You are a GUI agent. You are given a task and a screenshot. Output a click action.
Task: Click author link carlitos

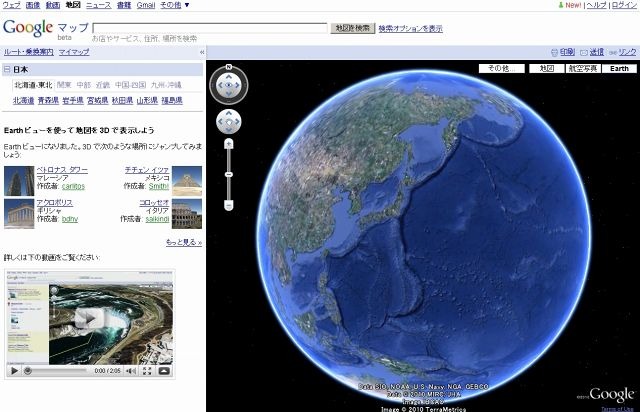tap(73, 186)
